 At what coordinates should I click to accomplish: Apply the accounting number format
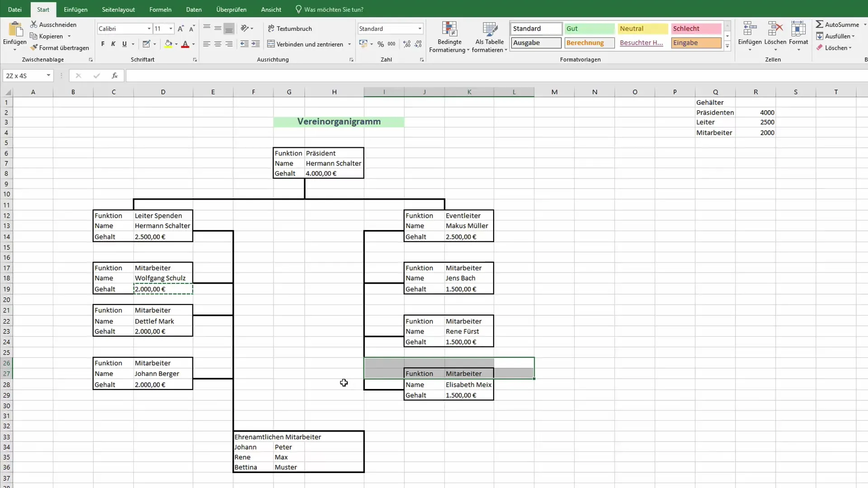click(363, 44)
